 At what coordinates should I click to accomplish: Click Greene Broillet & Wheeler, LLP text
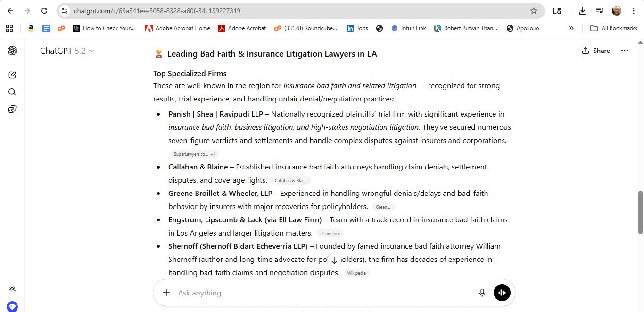pos(220,193)
